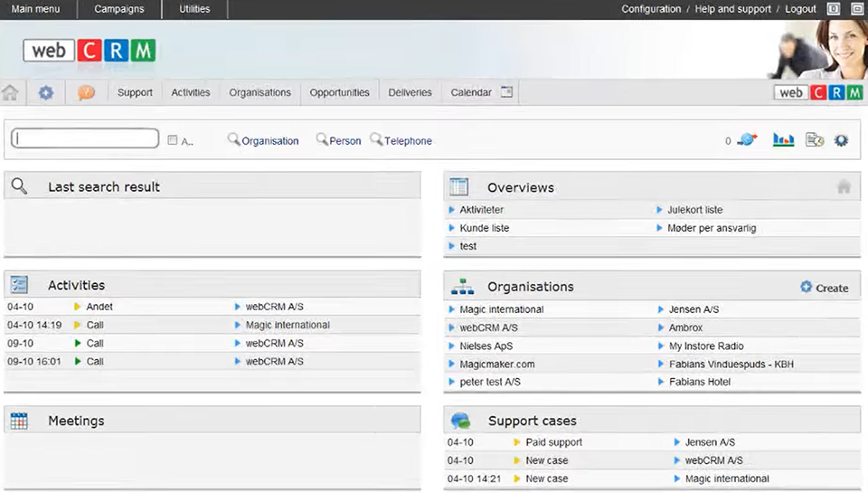The width and height of the screenshot is (868, 493).
Task: Click the yellow arrow of the Andet activity
Action: [77, 307]
